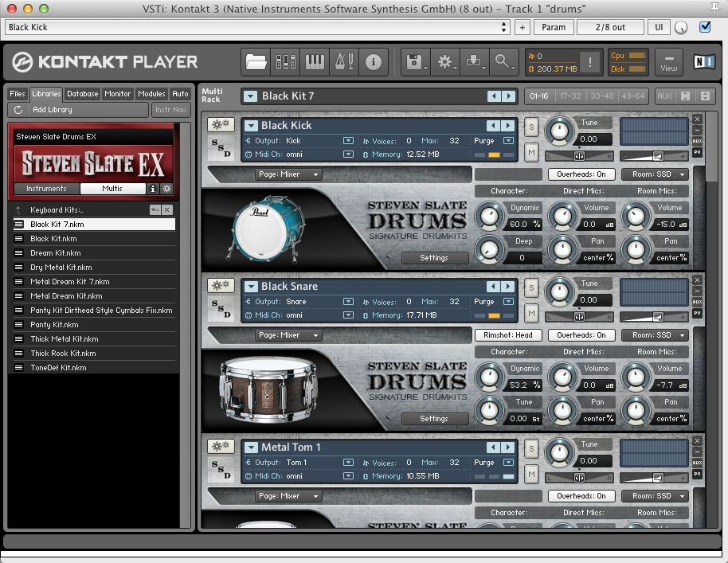The width and height of the screenshot is (728, 563).
Task: Select next Black Kick instrument arrow
Action: tap(508, 125)
